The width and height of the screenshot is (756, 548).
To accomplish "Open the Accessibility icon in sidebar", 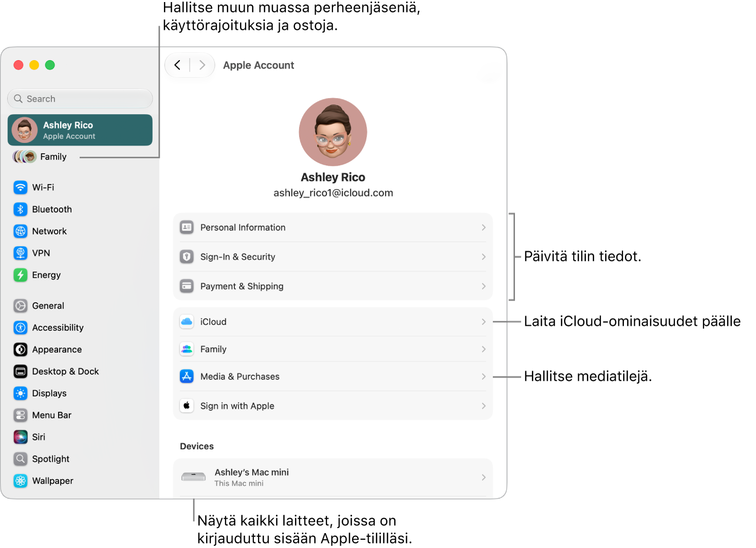I will [x=21, y=328].
